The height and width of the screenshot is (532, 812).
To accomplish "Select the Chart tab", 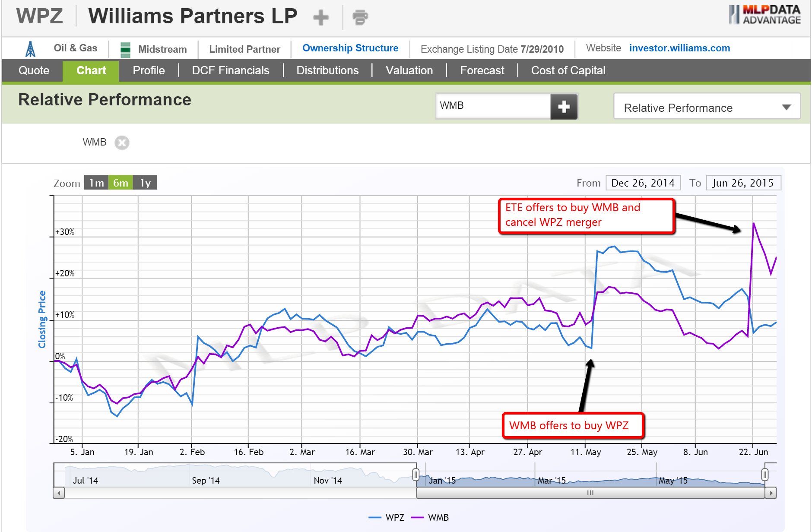I will [91, 70].
